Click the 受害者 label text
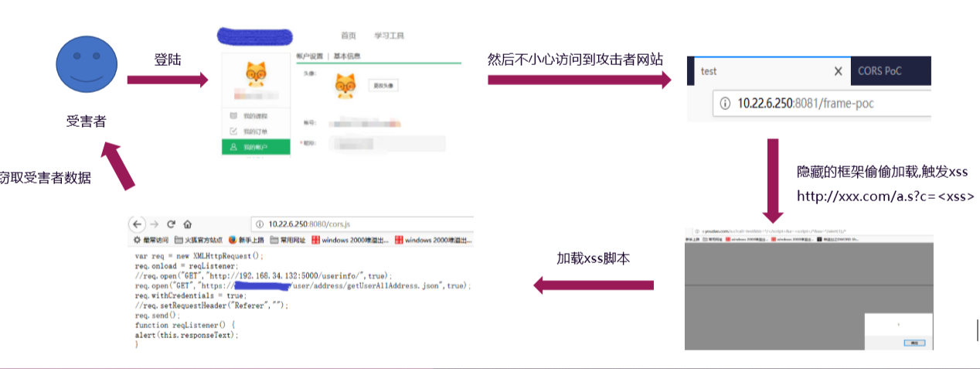The image size is (980, 369). pyautogui.click(x=86, y=121)
